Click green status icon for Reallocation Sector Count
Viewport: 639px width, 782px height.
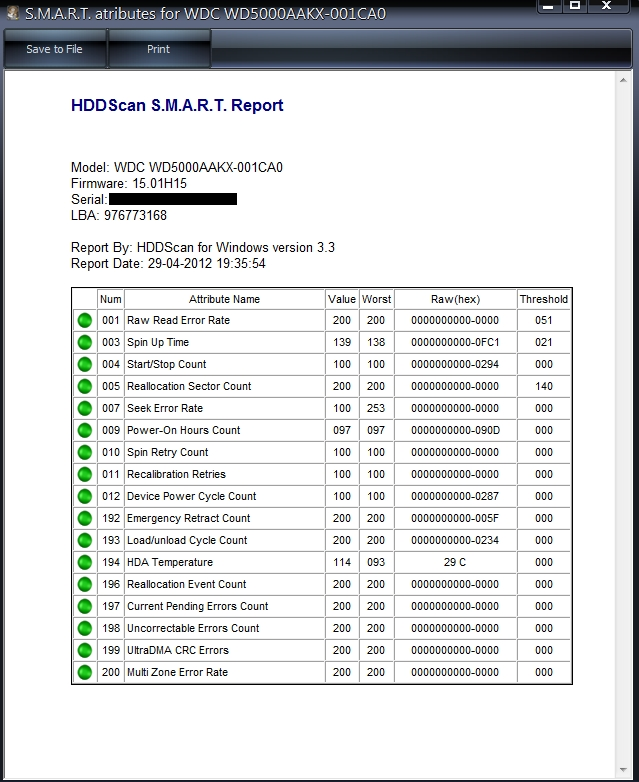(85, 386)
